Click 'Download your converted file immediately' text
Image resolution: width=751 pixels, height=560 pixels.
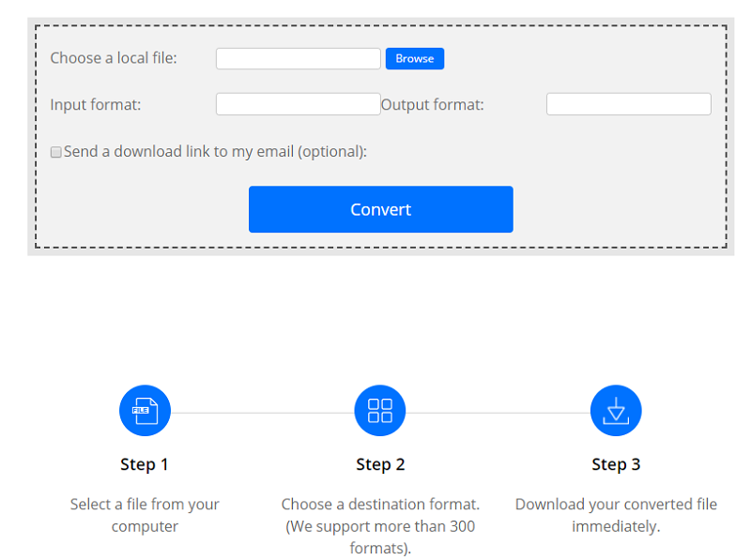click(x=616, y=515)
